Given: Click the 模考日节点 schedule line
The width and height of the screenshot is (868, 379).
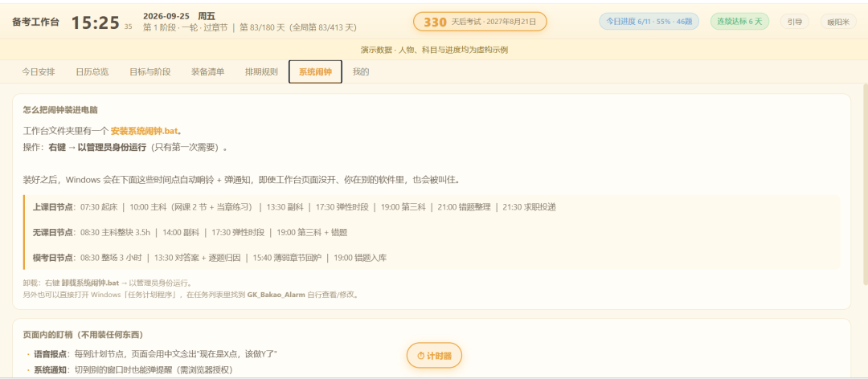Looking at the screenshot, I should [x=209, y=258].
